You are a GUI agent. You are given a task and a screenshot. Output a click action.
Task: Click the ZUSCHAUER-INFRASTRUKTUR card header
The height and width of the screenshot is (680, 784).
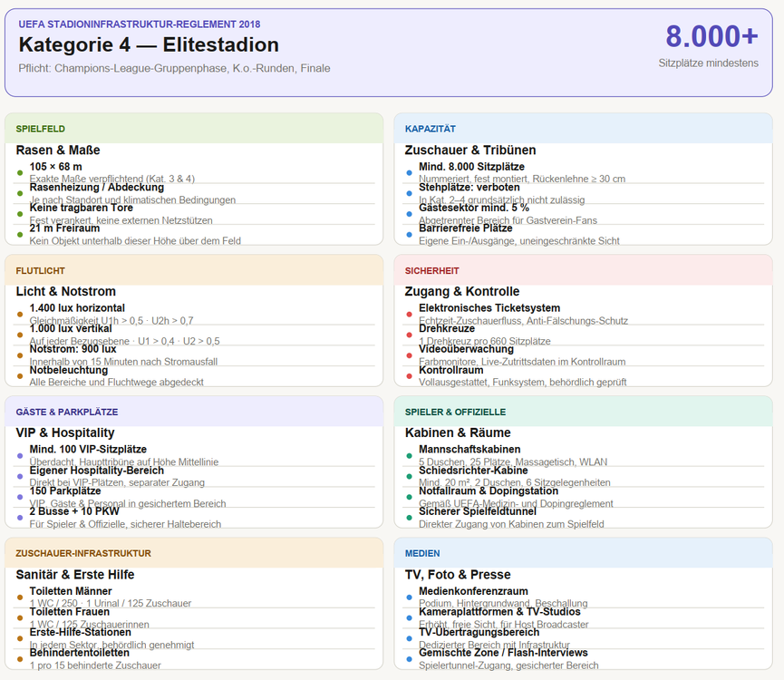(x=194, y=553)
